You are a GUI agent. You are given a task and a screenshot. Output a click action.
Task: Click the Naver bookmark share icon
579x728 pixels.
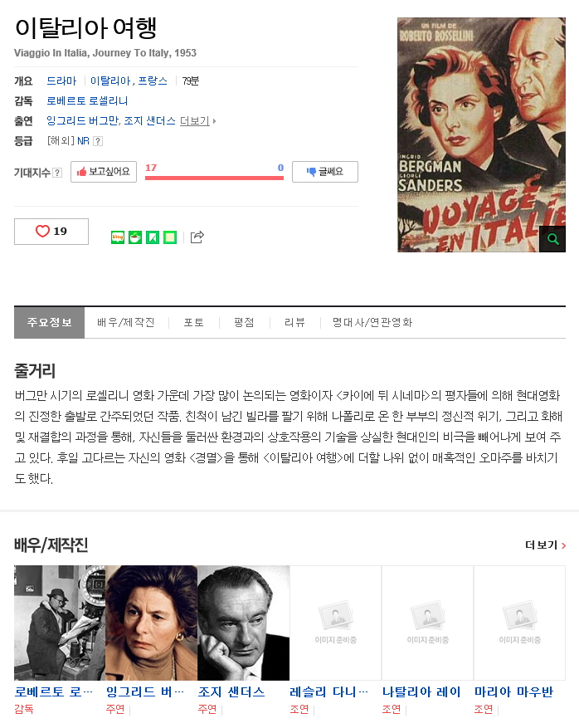point(153,237)
